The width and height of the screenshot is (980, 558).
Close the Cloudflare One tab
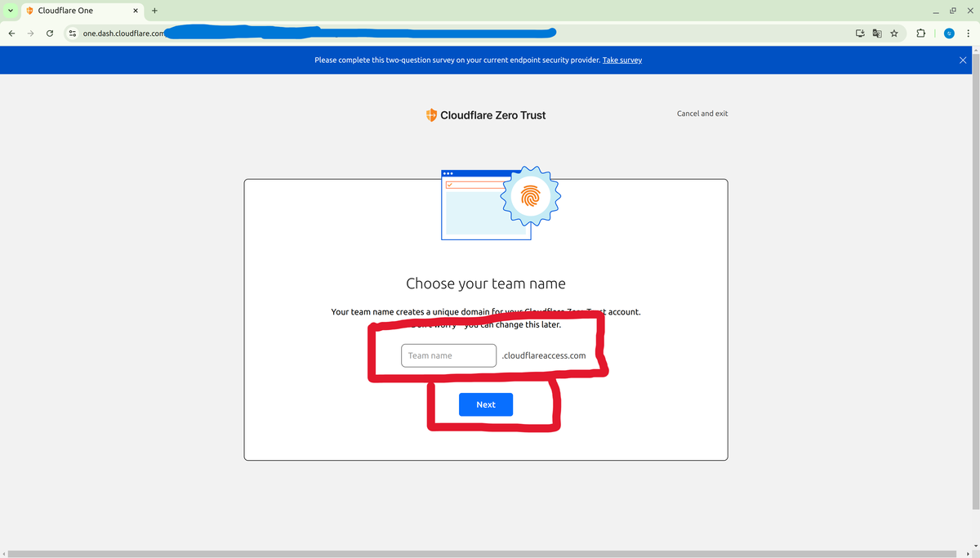pos(136,11)
